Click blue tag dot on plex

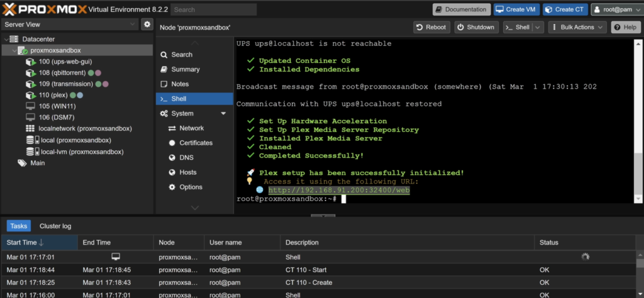80,95
